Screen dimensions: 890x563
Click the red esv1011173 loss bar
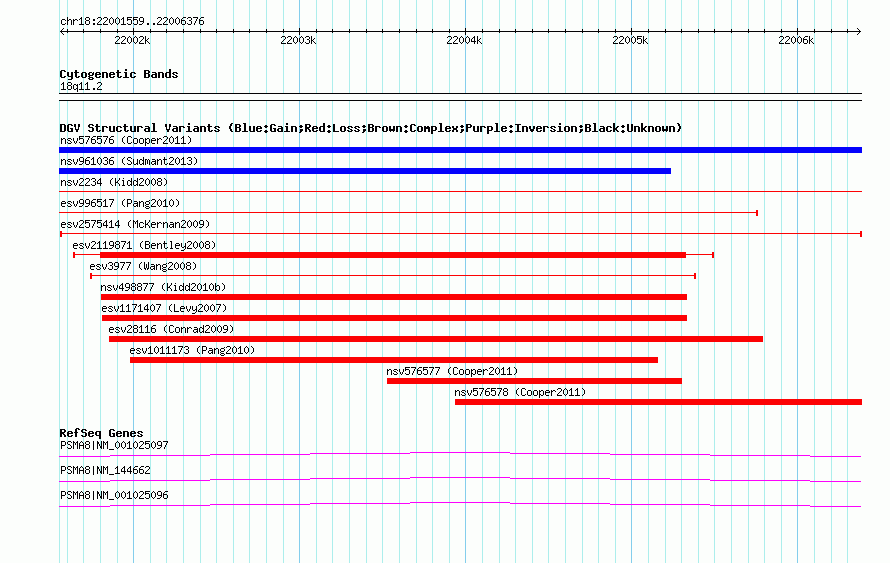point(394,360)
